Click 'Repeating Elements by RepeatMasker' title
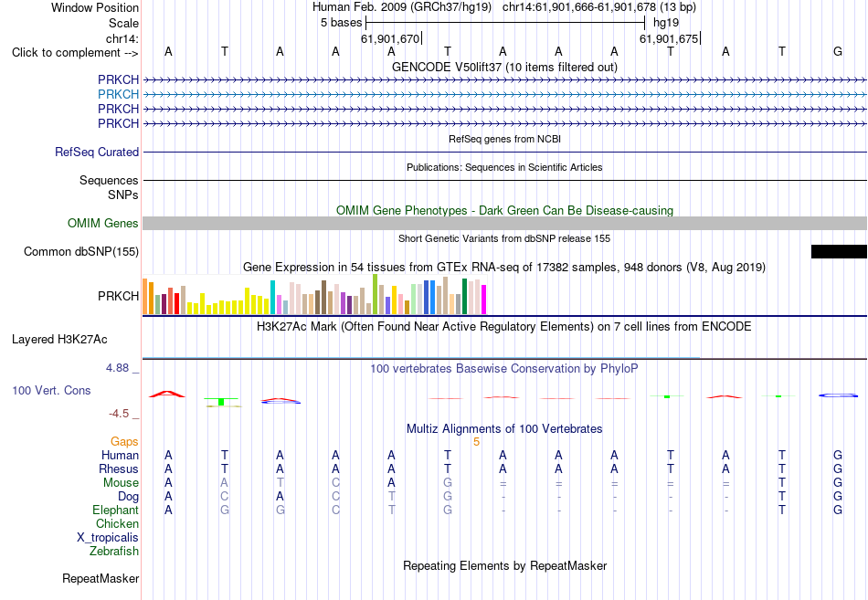This screenshot has width=868, height=600. coord(504,565)
